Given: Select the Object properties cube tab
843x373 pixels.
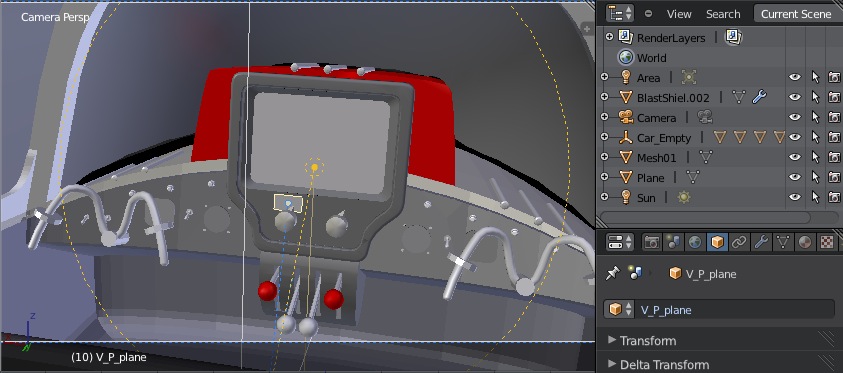Looking at the screenshot, I should pos(717,242).
